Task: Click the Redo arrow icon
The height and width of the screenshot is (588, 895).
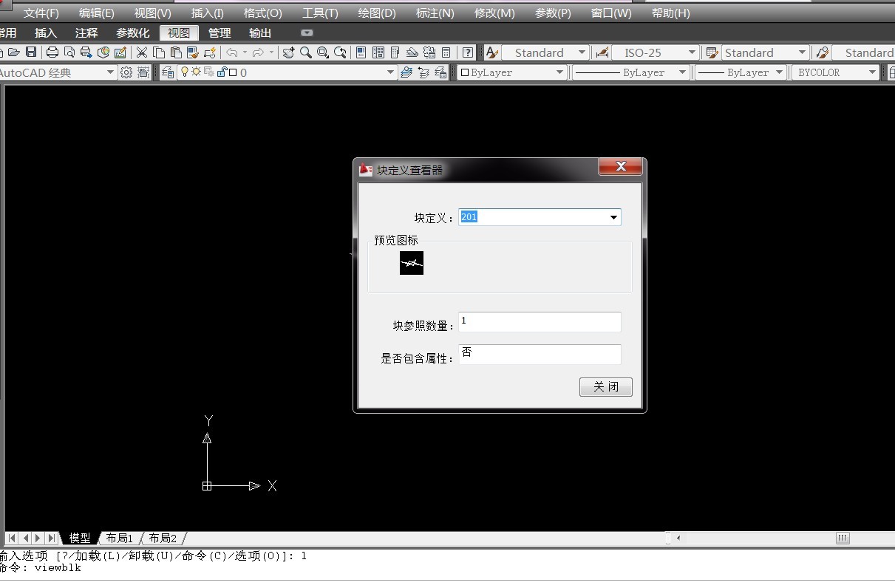Action: tap(258, 52)
